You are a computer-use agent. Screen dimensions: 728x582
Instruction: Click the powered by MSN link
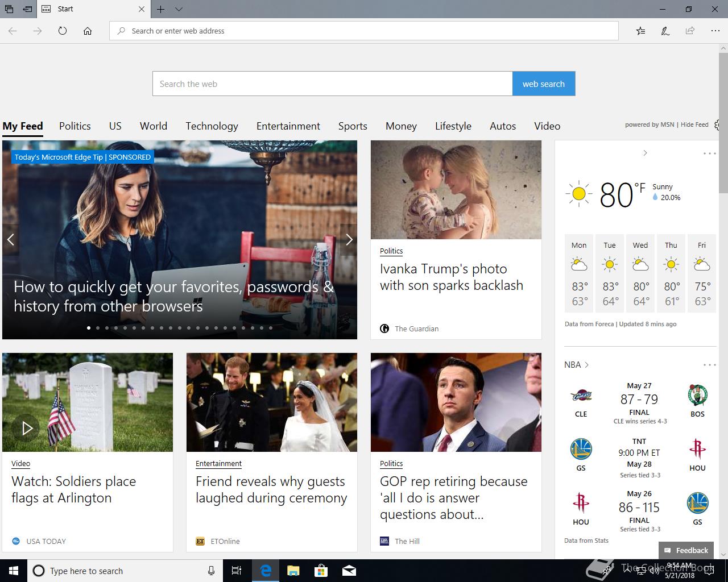point(650,124)
